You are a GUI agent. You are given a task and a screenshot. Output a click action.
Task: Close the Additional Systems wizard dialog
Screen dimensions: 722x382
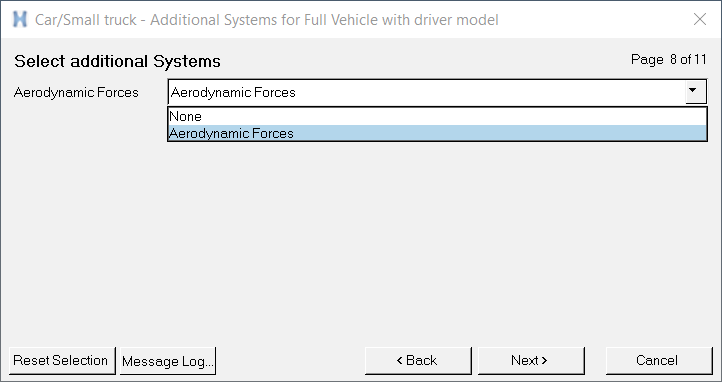[700, 19]
